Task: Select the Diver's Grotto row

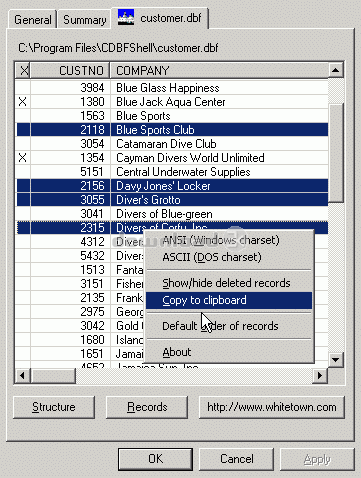Action: tap(172, 200)
